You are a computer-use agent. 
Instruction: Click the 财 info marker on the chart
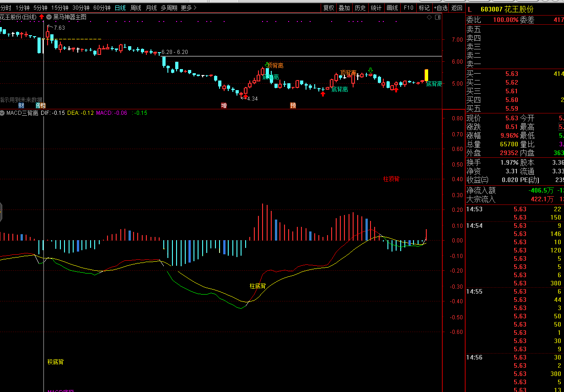point(21,106)
